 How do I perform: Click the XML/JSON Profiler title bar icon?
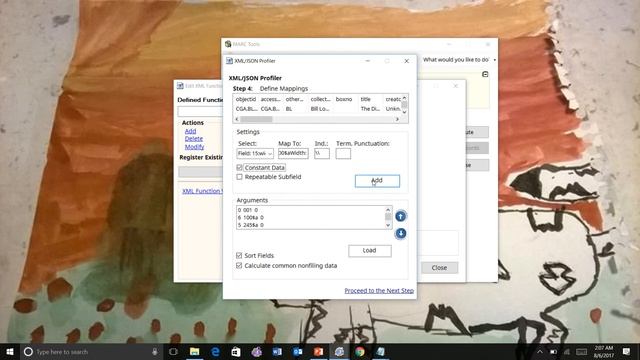[x=229, y=61]
